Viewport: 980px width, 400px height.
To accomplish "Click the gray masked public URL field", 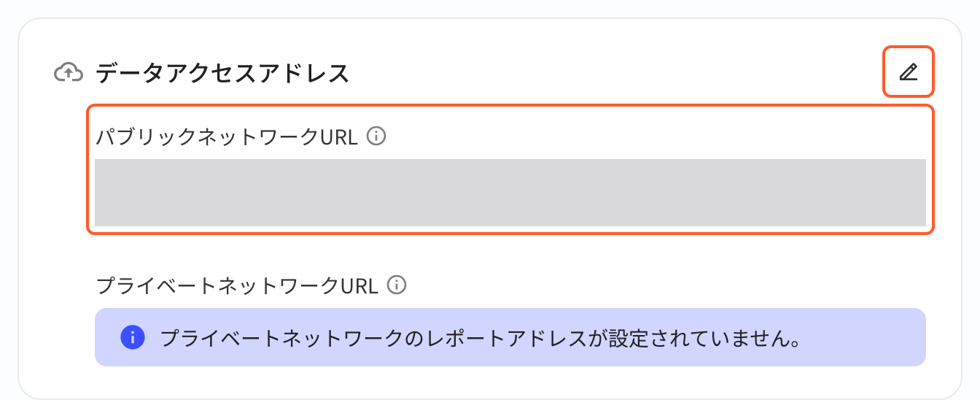I will [510, 193].
